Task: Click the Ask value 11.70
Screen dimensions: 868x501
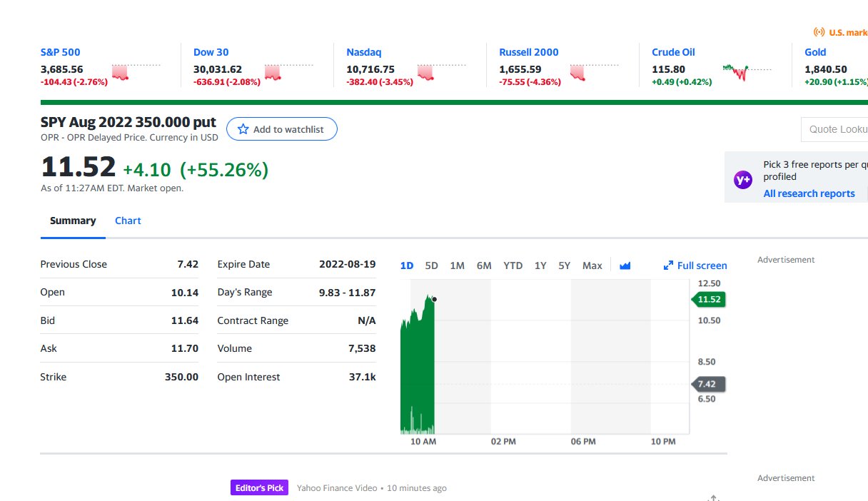Action: pos(185,348)
